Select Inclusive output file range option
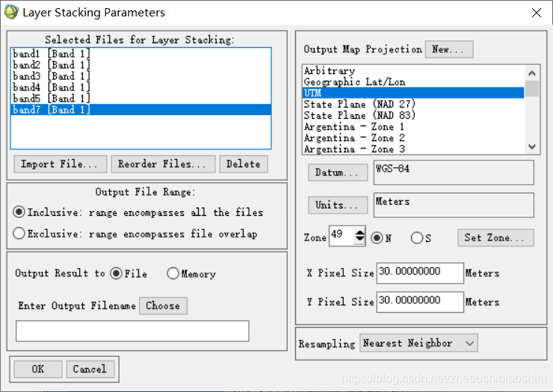 19,212
